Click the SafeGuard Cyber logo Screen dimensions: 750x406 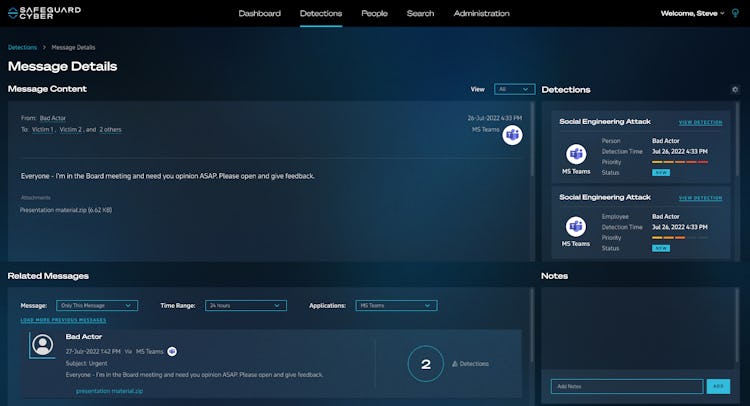pyautogui.click(x=44, y=13)
